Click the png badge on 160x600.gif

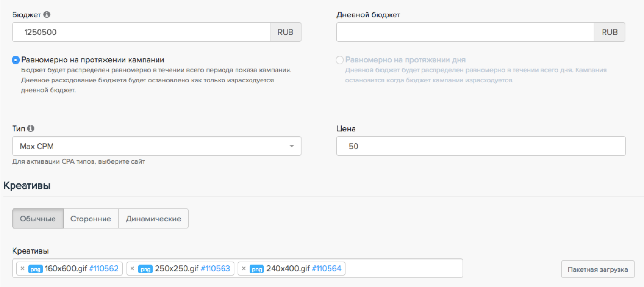(35, 269)
